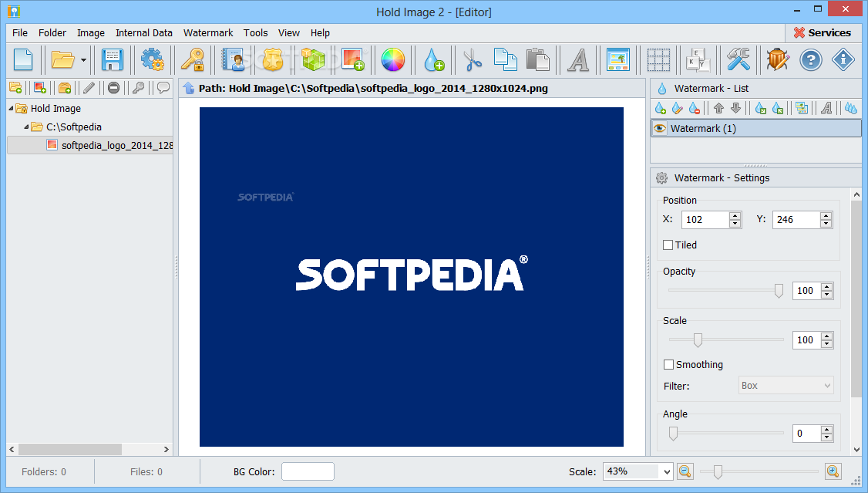Viewport: 868px width, 493px height.
Task: Open the address book contact icon
Action: click(x=233, y=60)
